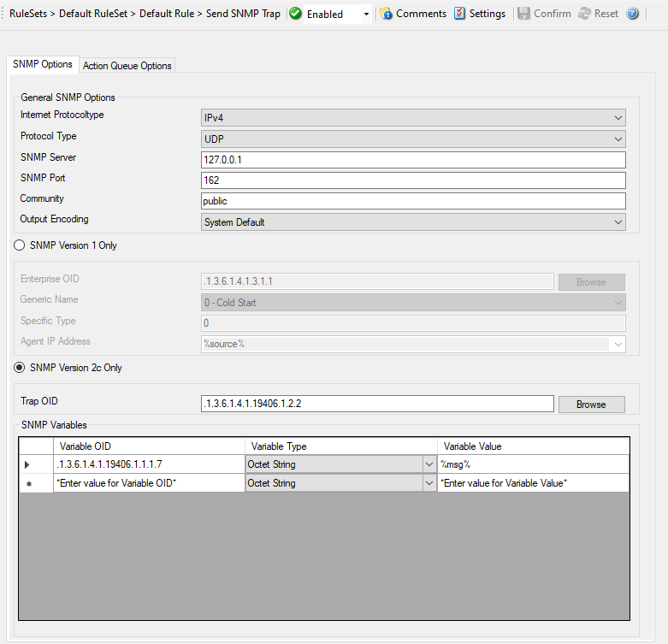
Task: Click Browse button next to Trap OID
Action: [591, 405]
